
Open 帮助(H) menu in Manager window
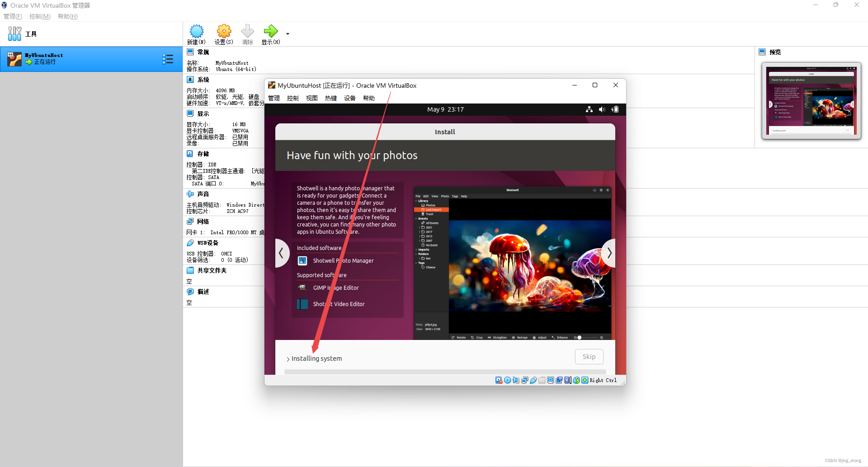68,16
